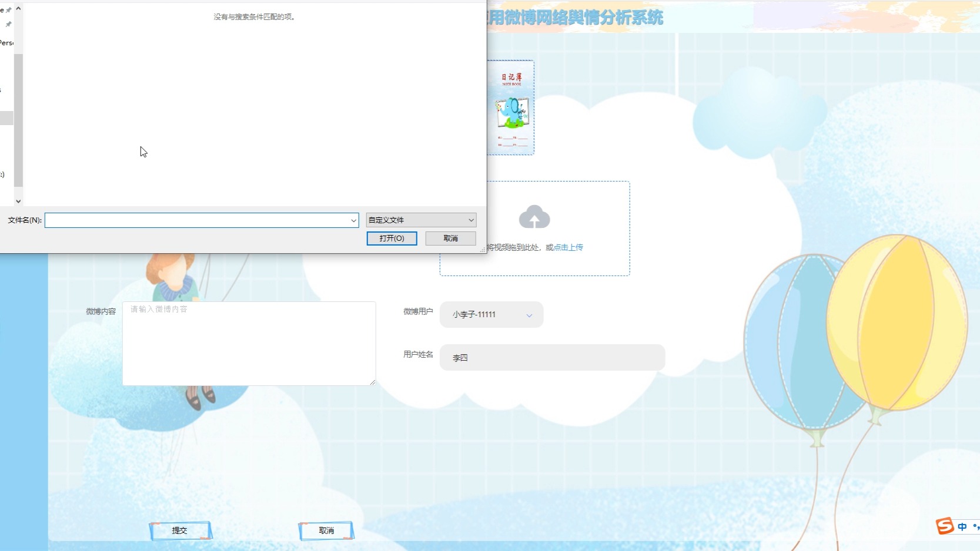Focus the 文件名 text input field
Image resolution: width=980 pixels, height=551 pixels.
[x=197, y=220]
